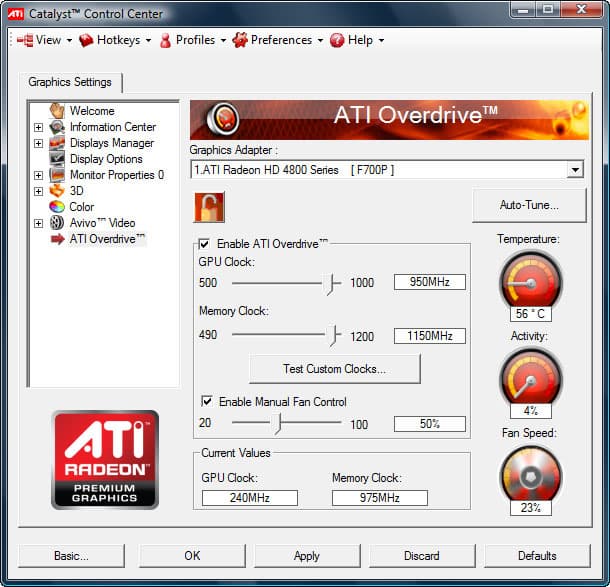Click the unlock padlock icon
Image resolution: width=610 pixels, height=587 pixels.
[x=209, y=207]
